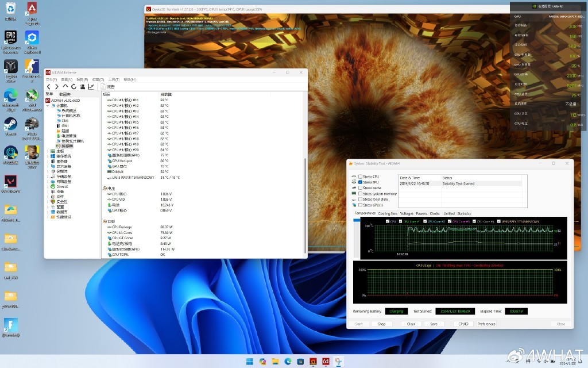Viewport: 588px width, 368px height.
Task: Open the graph chart icon in AIDA64 toolbar
Action: (91, 86)
